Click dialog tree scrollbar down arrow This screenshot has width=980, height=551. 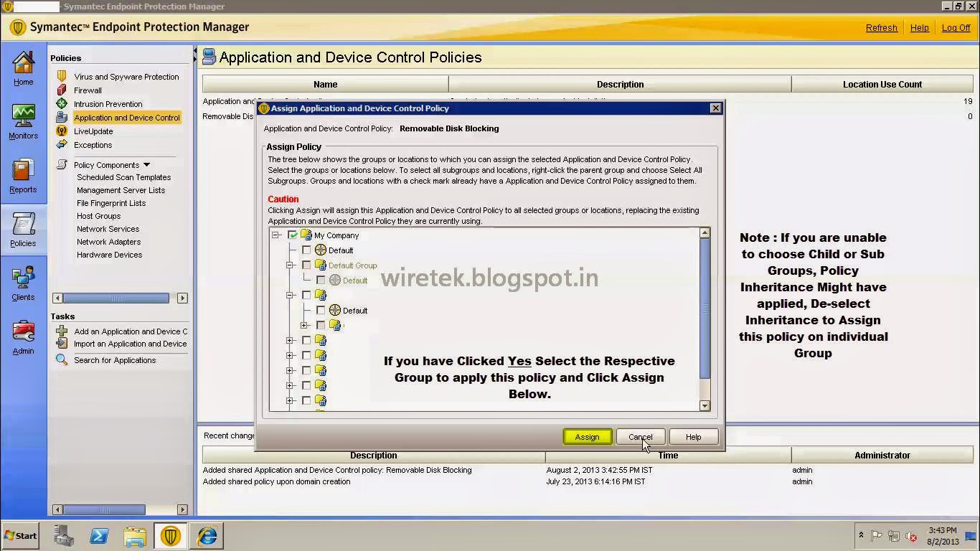(705, 405)
